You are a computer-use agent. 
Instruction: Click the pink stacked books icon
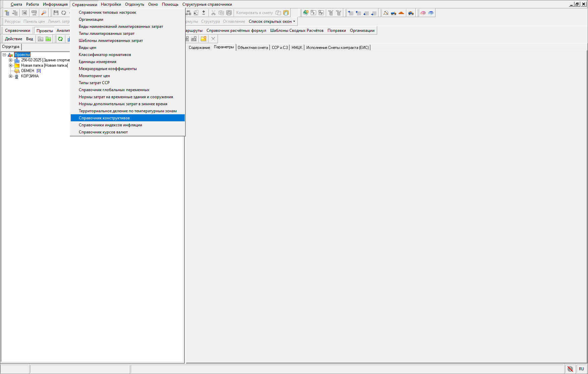423,13
